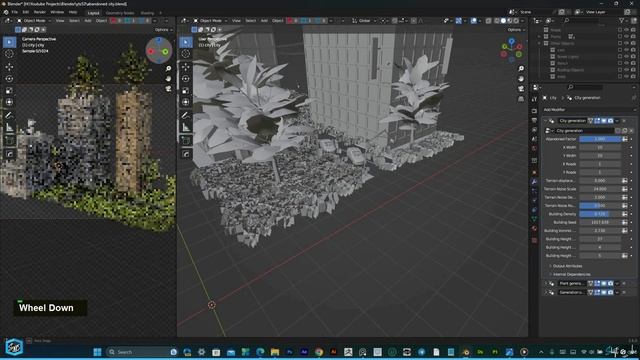
Task: Click the zoom magnifier icon in main viewport
Action: [521, 69]
